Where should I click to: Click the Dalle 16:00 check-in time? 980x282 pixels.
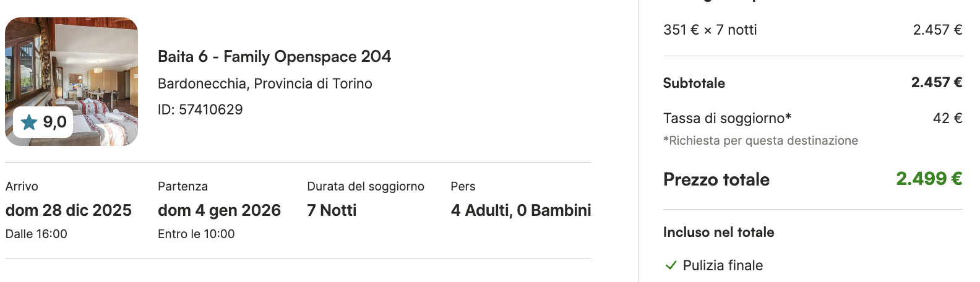(x=37, y=234)
